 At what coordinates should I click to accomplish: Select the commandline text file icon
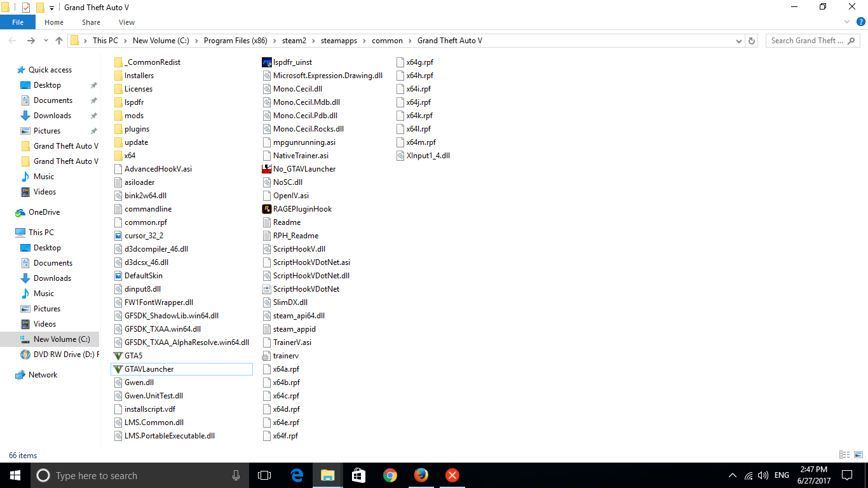(118, 209)
